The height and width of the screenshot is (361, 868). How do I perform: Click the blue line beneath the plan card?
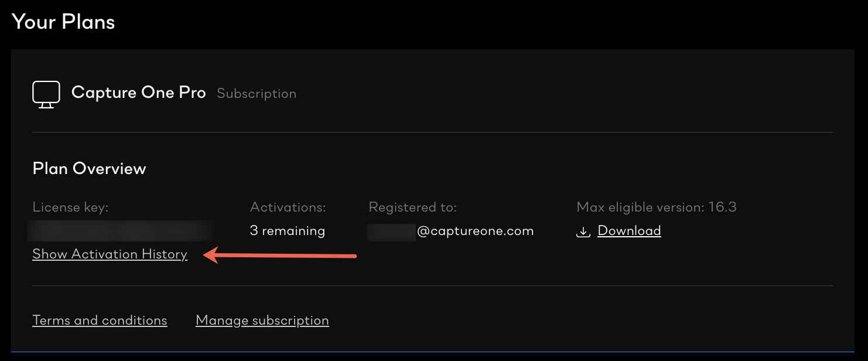[433, 352]
